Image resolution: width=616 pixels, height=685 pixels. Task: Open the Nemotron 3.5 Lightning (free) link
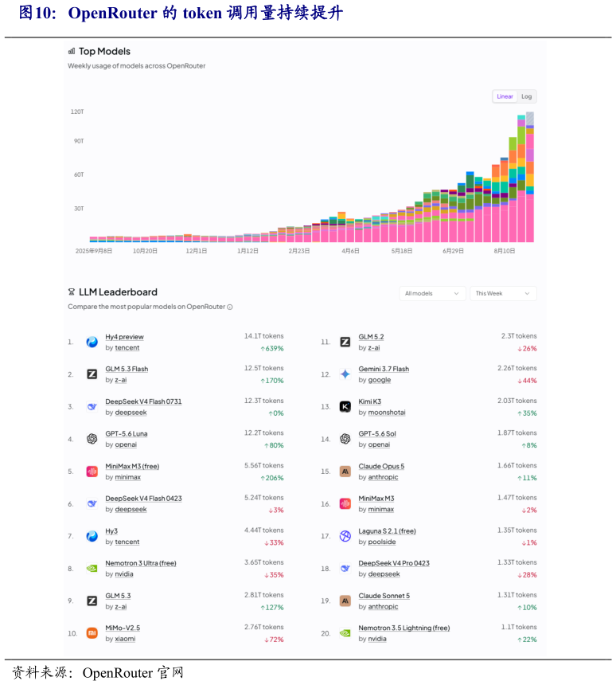pos(404,628)
